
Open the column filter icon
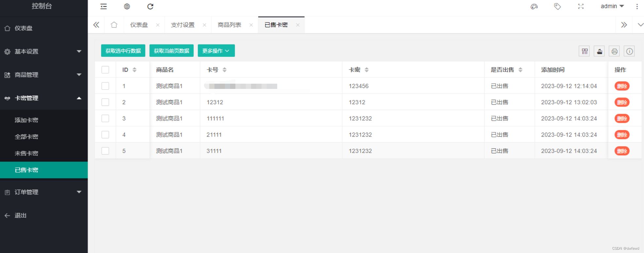coord(584,51)
